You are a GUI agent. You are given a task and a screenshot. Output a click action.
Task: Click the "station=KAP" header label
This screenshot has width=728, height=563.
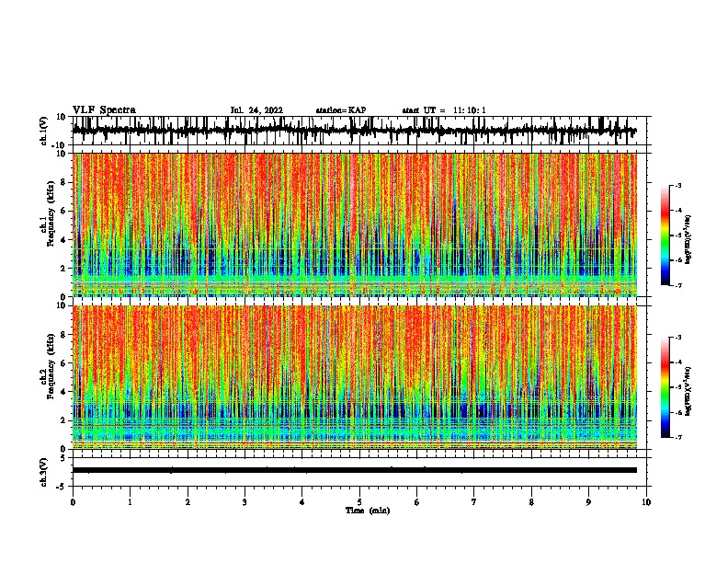[341, 110]
